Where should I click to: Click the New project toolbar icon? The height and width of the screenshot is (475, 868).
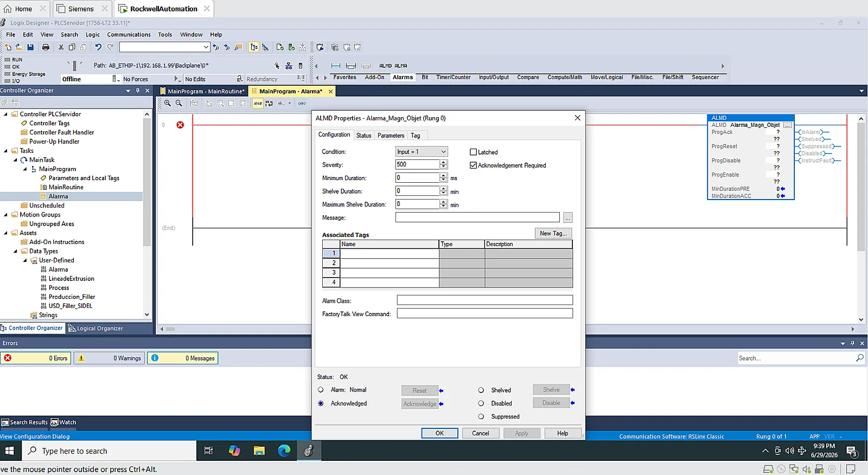point(8,47)
